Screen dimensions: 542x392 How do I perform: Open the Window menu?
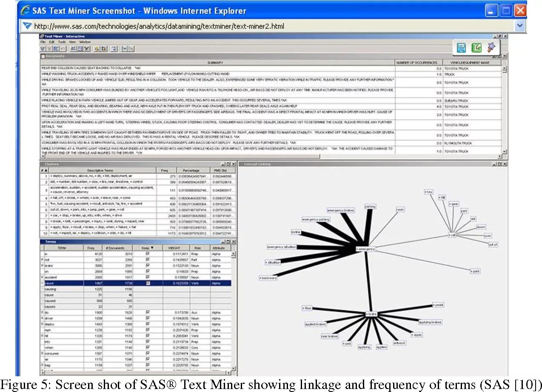(x=85, y=42)
